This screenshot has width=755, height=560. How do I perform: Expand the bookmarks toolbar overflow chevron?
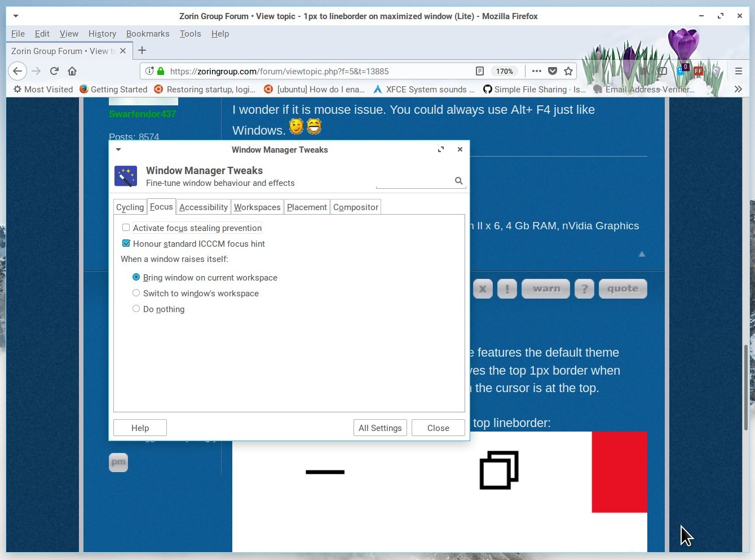point(738,89)
